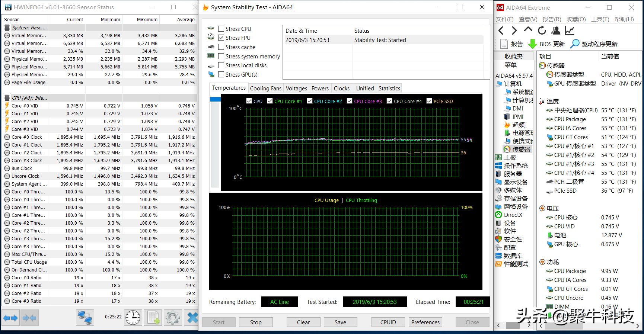Open the AIDA64 graph chart icon
644x334 pixels.
570,30
